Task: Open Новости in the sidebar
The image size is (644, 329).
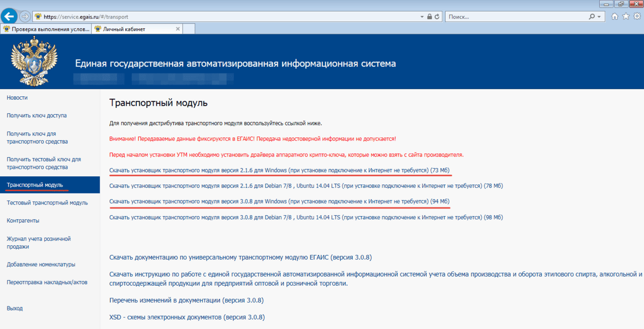Action: (x=17, y=98)
